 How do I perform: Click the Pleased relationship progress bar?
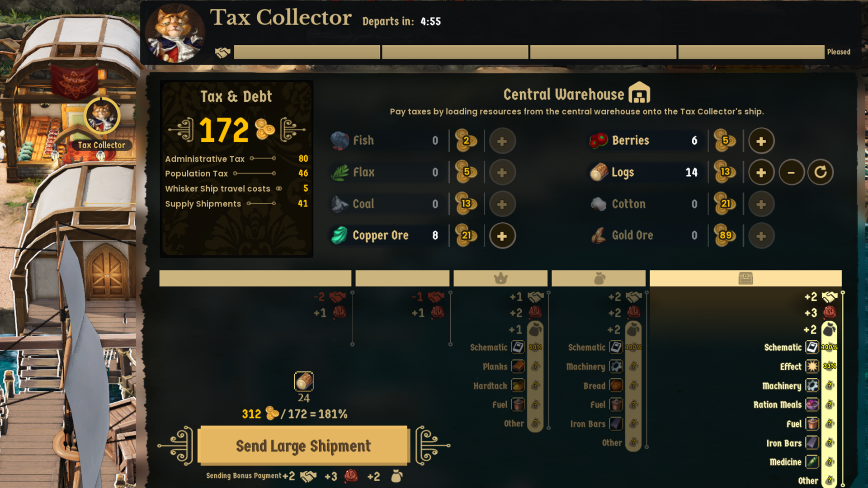pyautogui.click(x=529, y=52)
